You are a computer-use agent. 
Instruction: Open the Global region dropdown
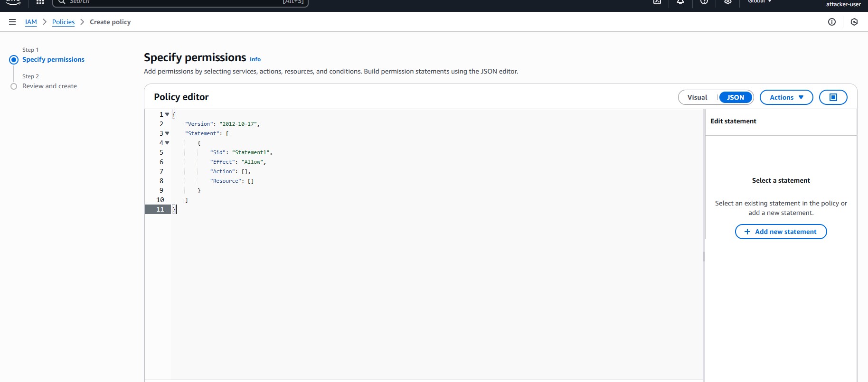coord(760,2)
